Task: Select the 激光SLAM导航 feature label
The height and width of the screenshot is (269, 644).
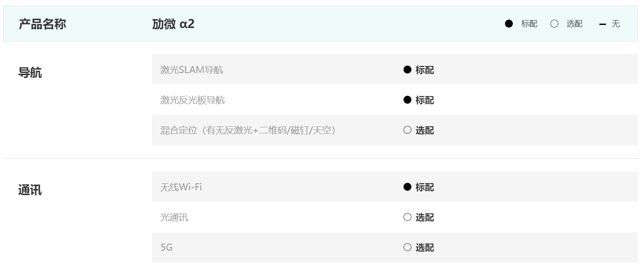Action: pos(191,70)
